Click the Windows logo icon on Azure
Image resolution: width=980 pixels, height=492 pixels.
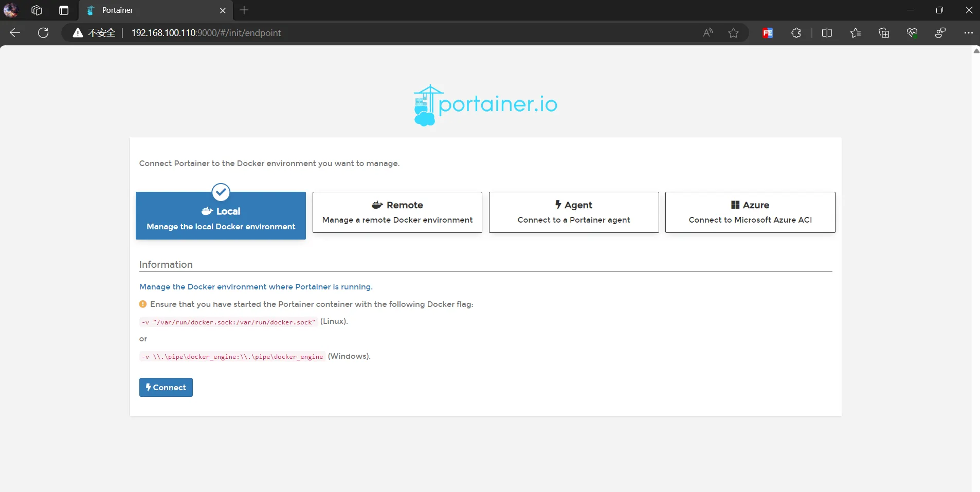pyautogui.click(x=735, y=205)
